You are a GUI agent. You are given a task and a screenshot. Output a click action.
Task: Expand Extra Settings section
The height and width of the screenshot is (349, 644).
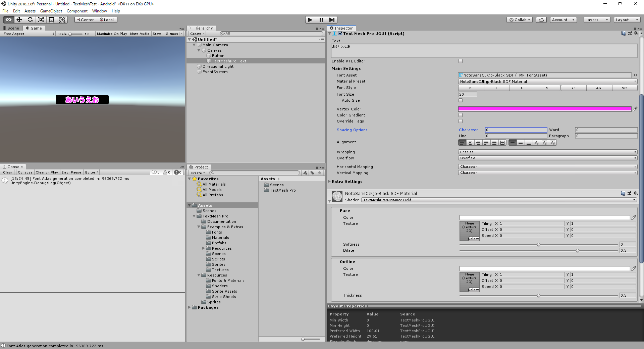(x=329, y=182)
